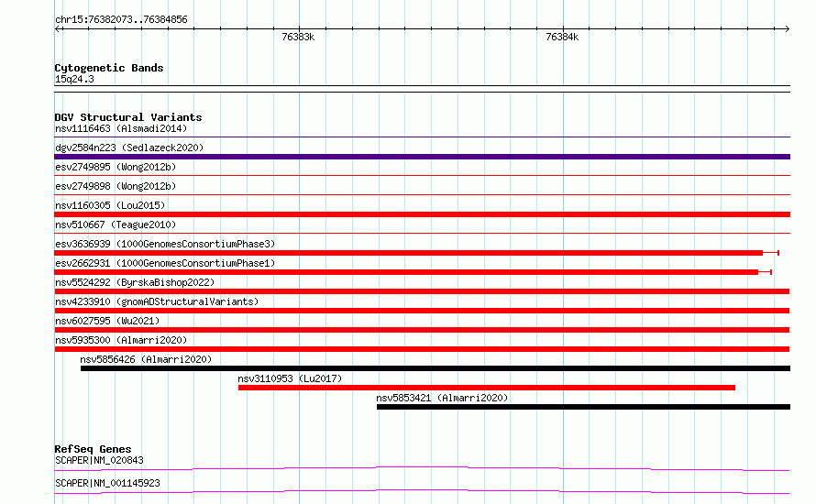
Task: Click the black bar under nsv5856426
Action: (x=436, y=368)
